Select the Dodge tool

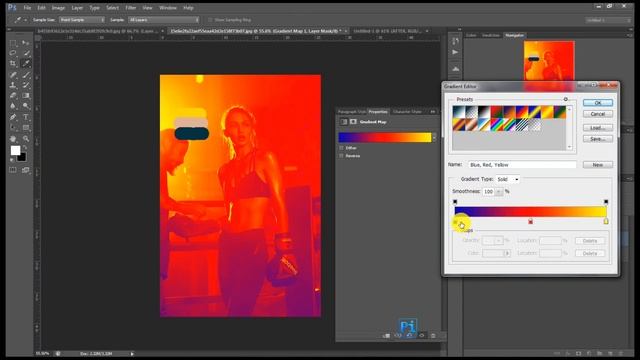tap(26, 106)
